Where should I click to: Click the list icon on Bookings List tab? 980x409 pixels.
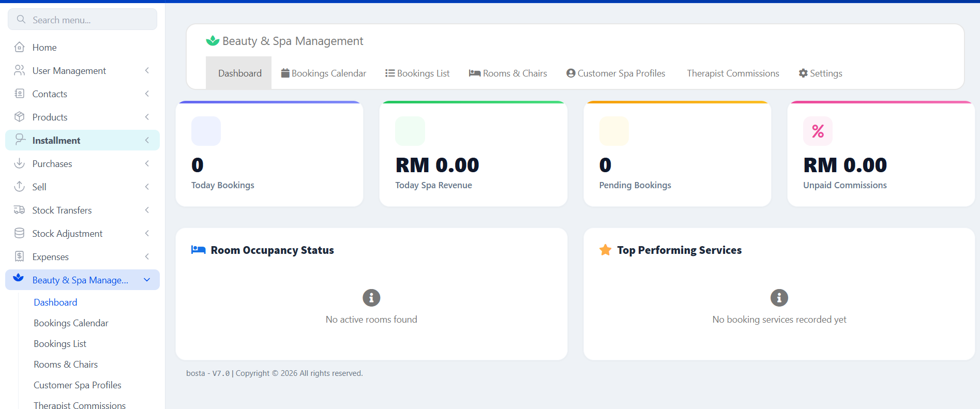390,73
